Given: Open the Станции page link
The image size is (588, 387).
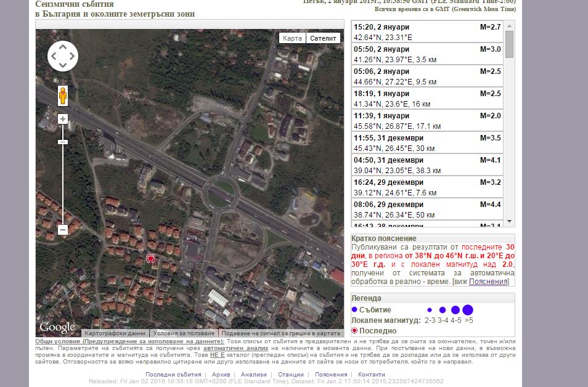Looking at the screenshot, I should coord(290,375).
